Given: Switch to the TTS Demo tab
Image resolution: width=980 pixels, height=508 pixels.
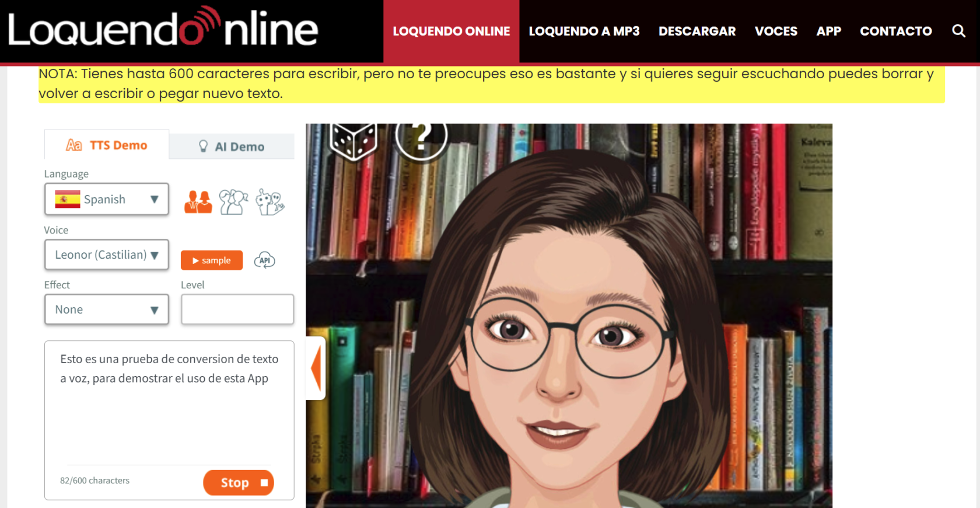Looking at the screenshot, I should coord(107,145).
